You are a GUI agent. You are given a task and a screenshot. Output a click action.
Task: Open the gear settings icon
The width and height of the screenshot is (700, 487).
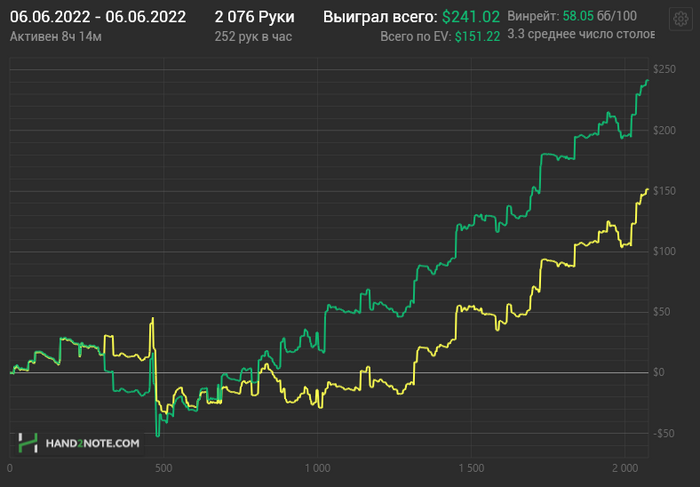click(x=680, y=19)
